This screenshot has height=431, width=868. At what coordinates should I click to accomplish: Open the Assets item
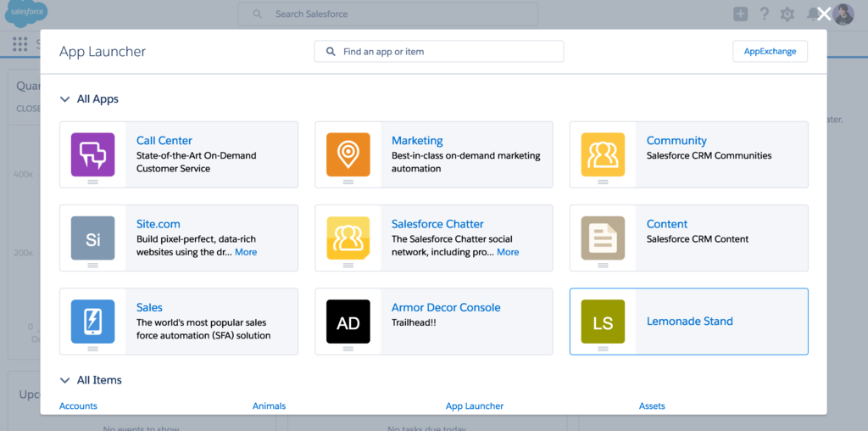pyautogui.click(x=652, y=406)
